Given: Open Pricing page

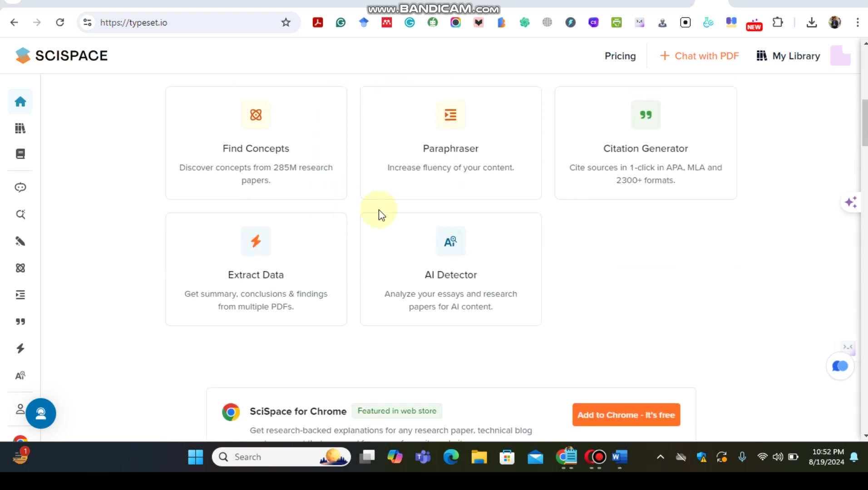Looking at the screenshot, I should [620, 56].
